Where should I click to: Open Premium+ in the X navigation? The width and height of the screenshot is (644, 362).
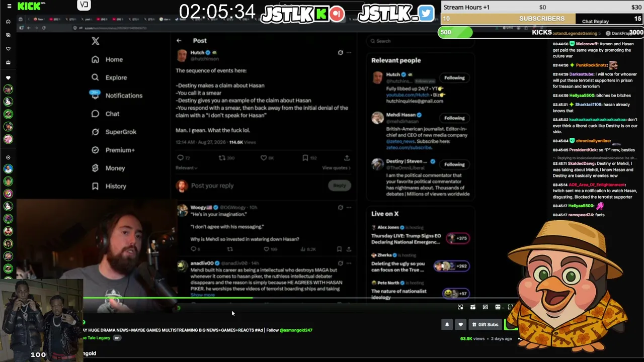point(113,150)
